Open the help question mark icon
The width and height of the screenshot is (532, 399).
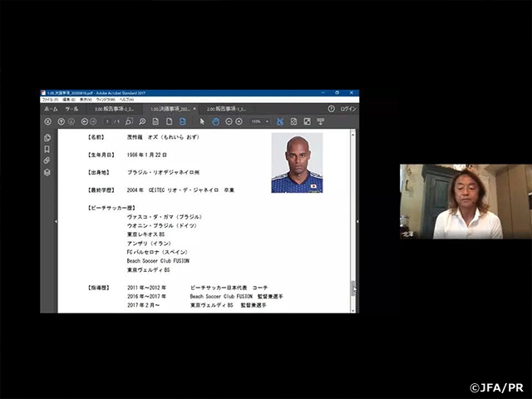[331, 109]
